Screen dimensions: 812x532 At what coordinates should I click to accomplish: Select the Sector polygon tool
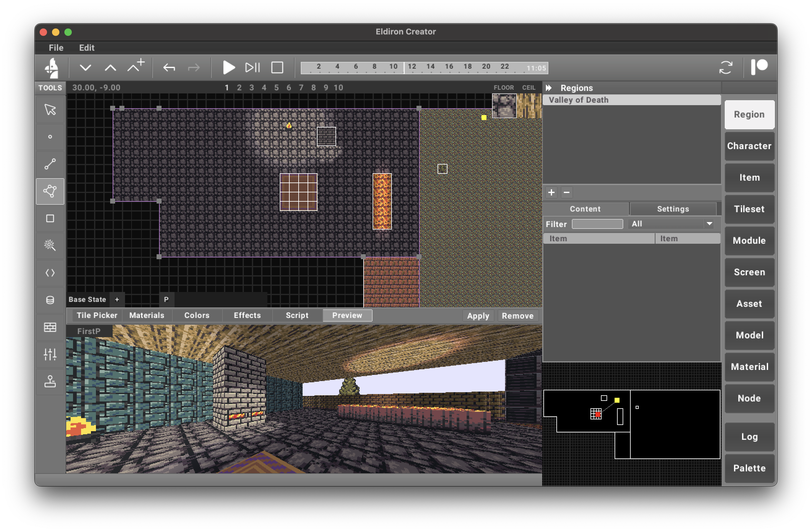(x=50, y=191)
